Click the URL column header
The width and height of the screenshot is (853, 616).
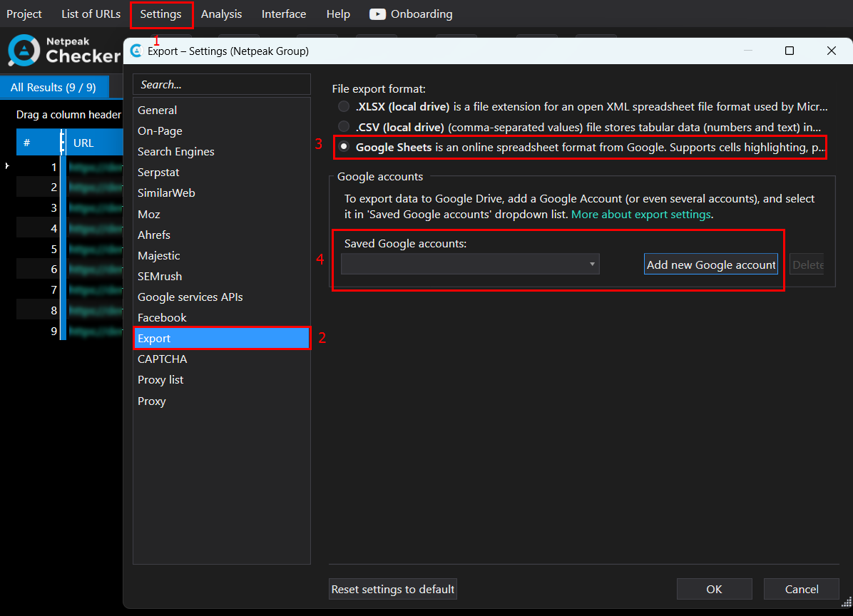coord(93,143)
